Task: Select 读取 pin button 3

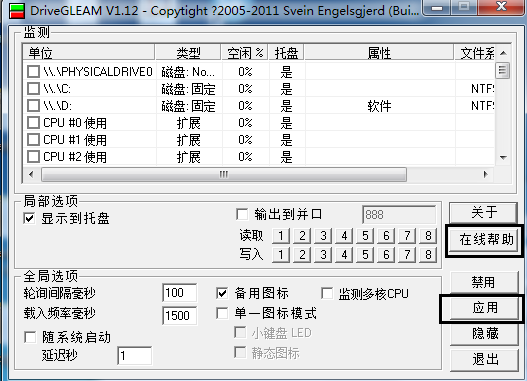Action: click(x=323, y=236)
